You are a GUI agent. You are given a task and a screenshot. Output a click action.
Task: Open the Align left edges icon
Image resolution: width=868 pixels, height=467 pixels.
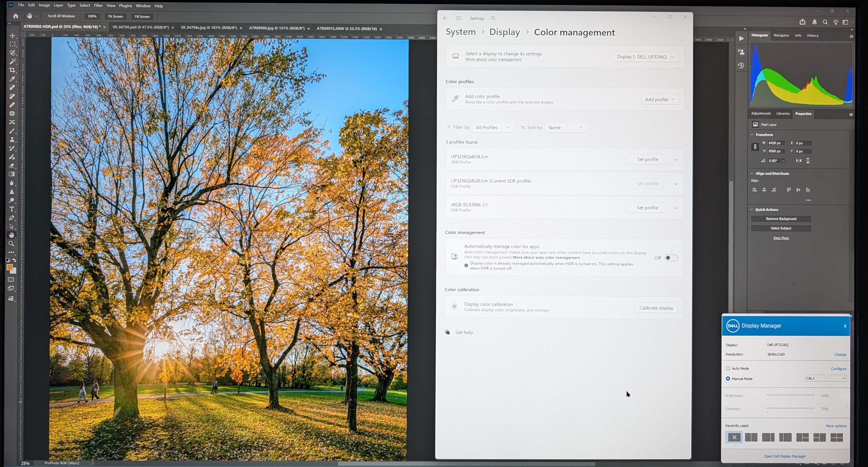tap(754, 190)
